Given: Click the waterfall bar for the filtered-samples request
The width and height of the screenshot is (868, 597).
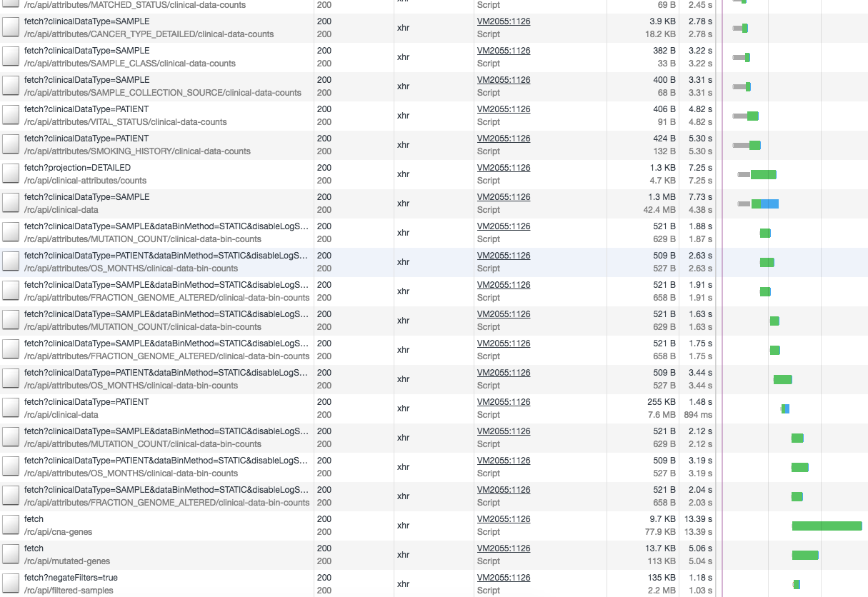Looking at the screenshot, I should click(x=797, y=584).
